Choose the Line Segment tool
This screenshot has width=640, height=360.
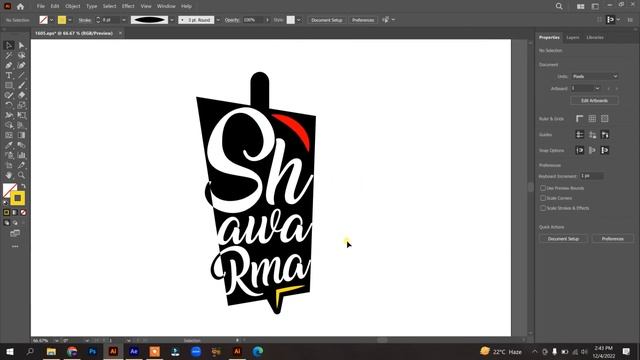pos(21,76)
